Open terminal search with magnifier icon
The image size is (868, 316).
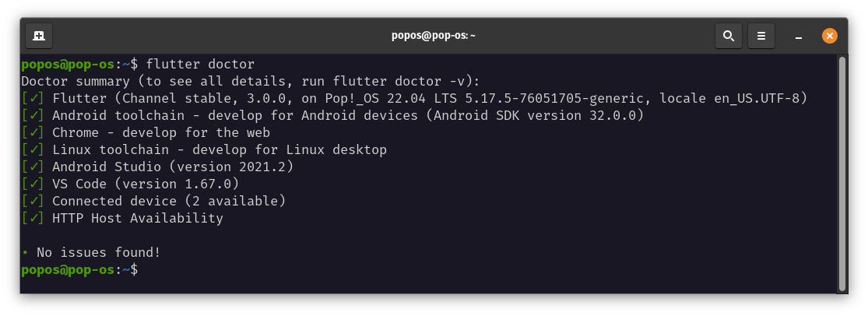[729, 36]
